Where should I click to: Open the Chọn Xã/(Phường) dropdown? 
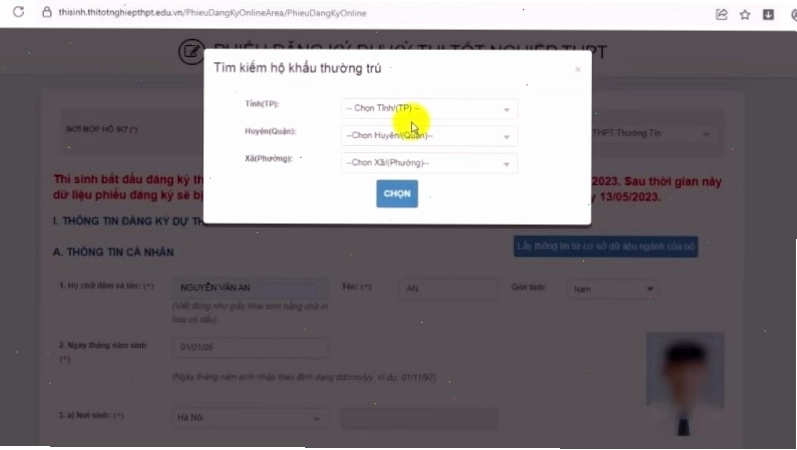[x=429, y=163]
